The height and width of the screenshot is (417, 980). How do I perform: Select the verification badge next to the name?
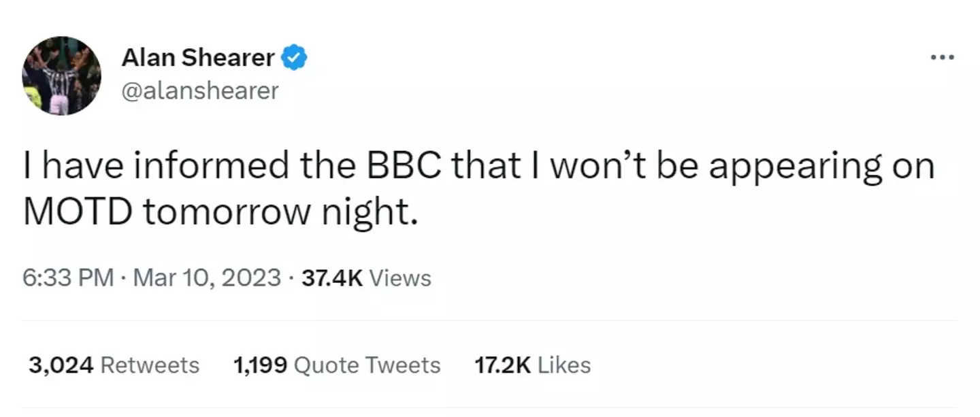(x=295, y=57)
